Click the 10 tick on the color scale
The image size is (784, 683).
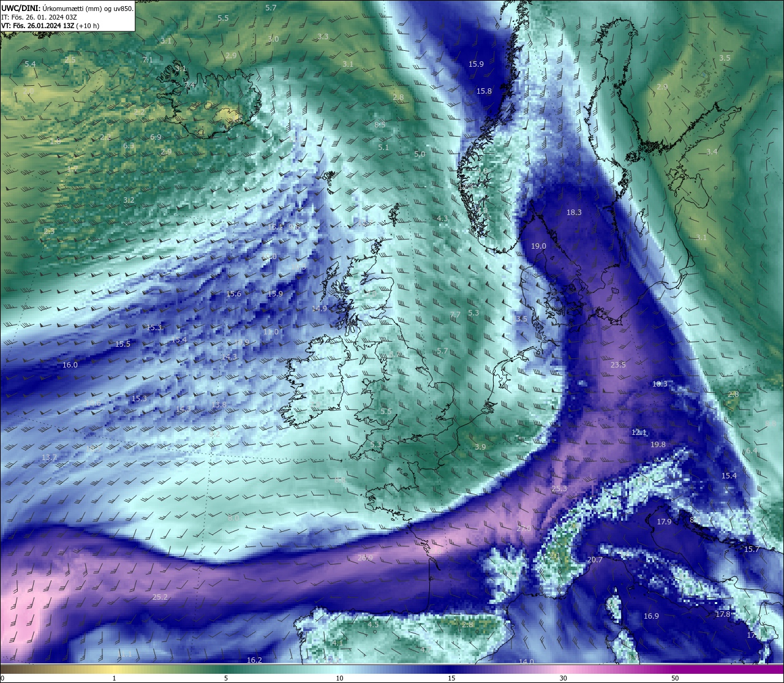click(x=339, y=678)
